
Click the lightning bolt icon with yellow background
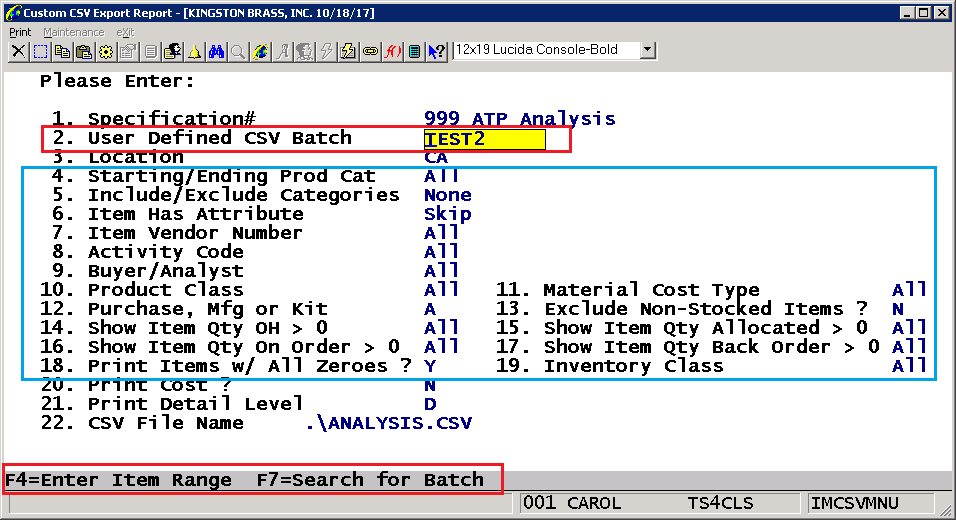pyautogui.click(x=349, y=51)
